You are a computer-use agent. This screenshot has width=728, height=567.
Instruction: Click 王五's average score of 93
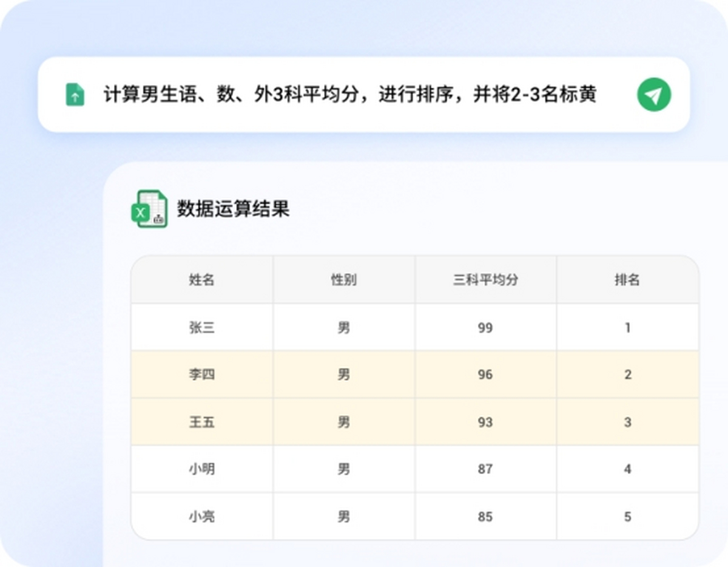tap(485, 422)
